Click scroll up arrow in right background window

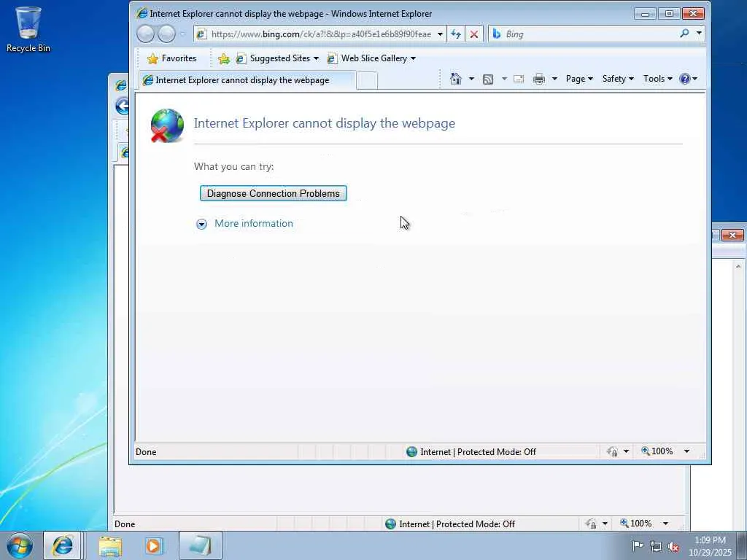tap(738, 267)
